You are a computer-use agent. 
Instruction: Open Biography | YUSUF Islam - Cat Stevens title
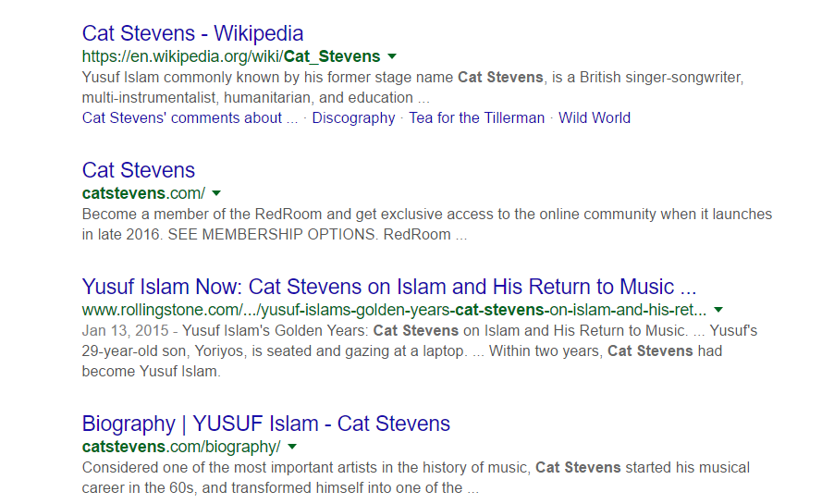click(x=266, y=424)
